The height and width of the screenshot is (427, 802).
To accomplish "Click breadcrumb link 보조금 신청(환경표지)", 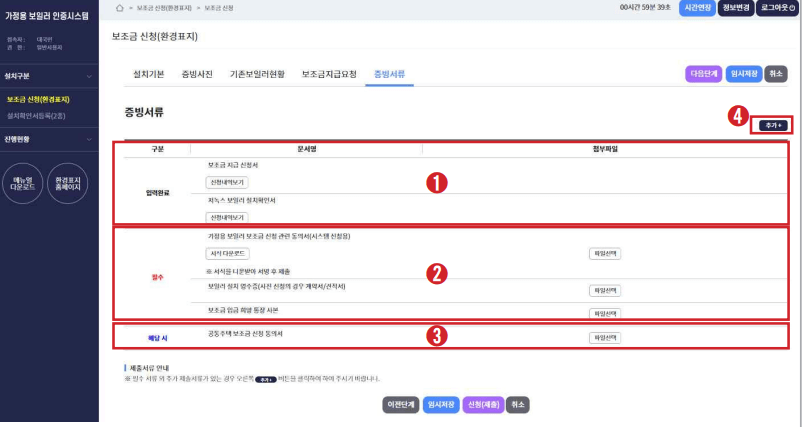I will (164, 8).
